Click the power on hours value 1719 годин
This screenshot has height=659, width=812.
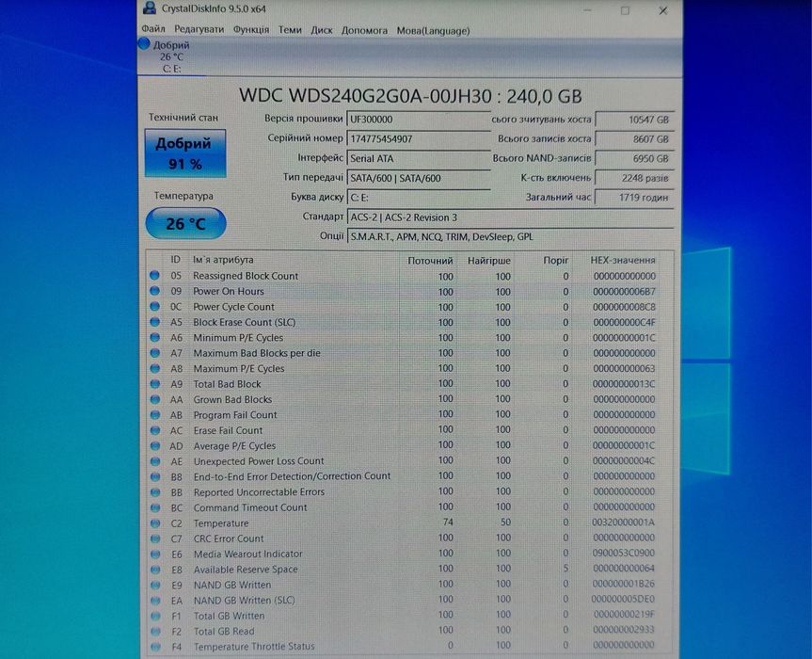(x=634, y=198)
